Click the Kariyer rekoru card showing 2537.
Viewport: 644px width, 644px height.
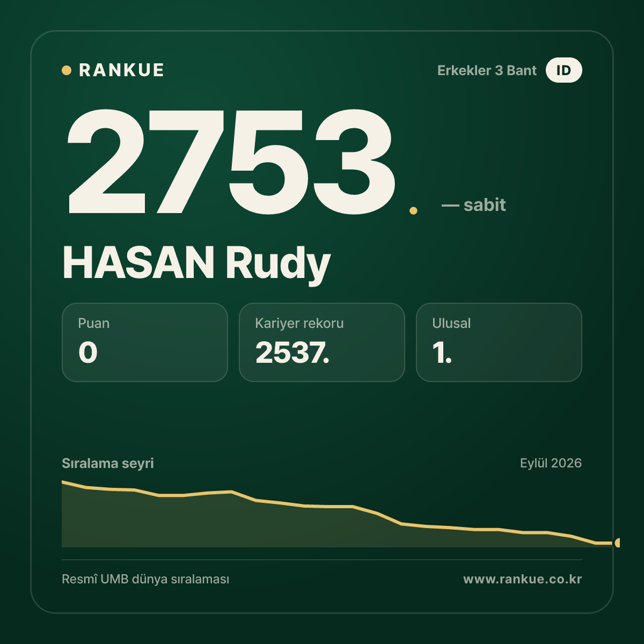322,342
